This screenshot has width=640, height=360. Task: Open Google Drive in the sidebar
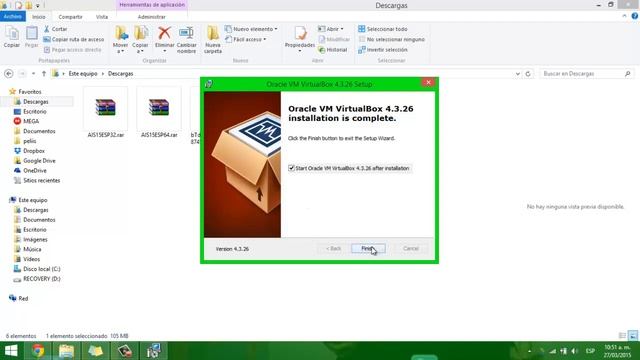point(39,160)
